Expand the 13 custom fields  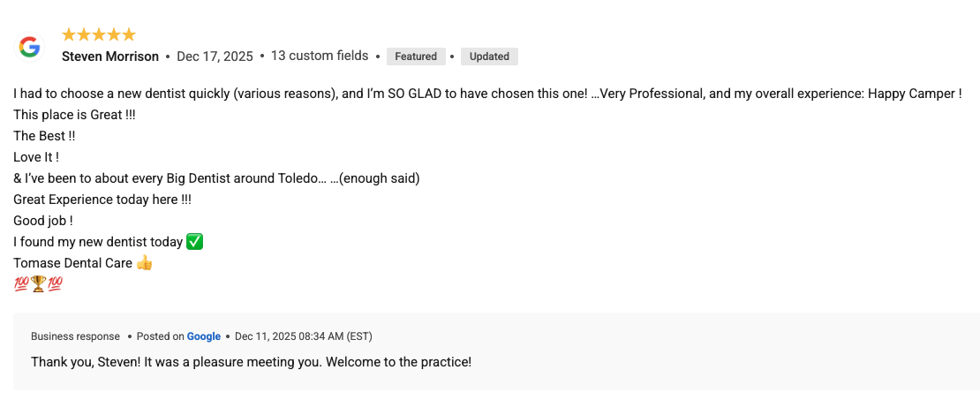click(x=319, y=56)
